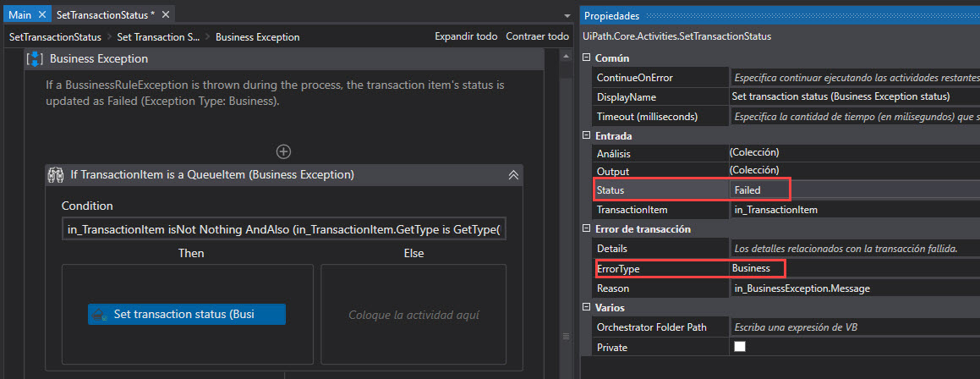Image resolution: width=980 pixels, height=379 pixels.
Task: Open the tab list dropdown arrow
Action: [567, 15]
